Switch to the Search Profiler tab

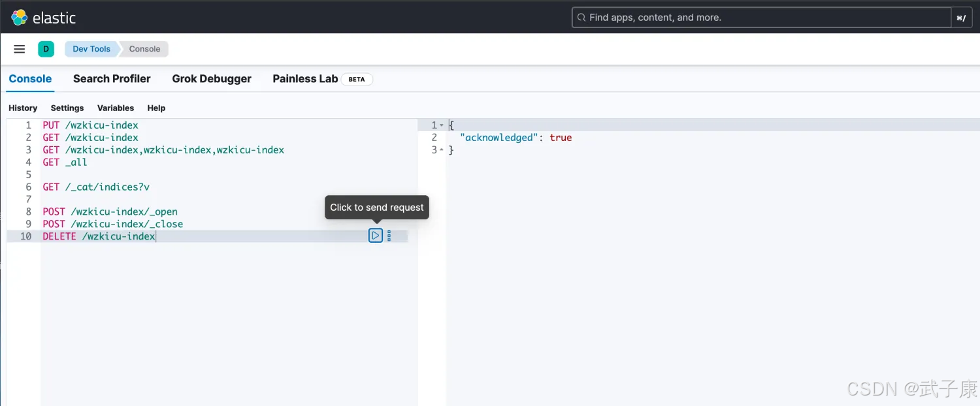(x=112, y=79)
